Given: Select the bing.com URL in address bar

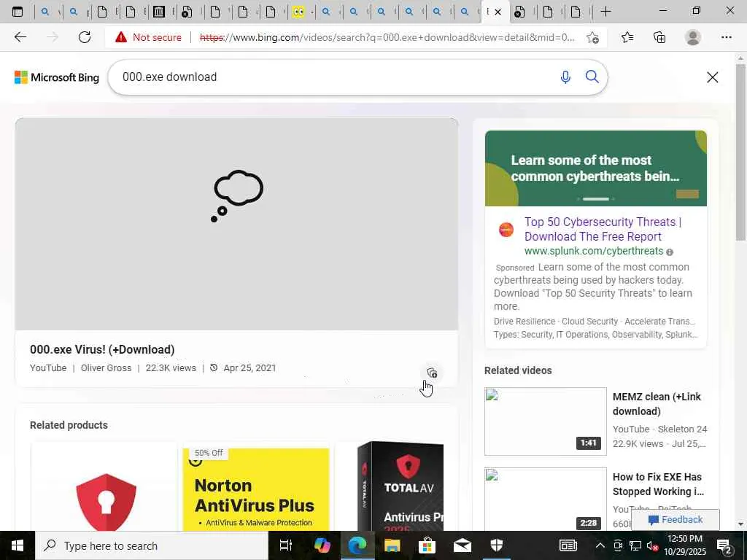Looking at the screenshot, I should (387, 37).
